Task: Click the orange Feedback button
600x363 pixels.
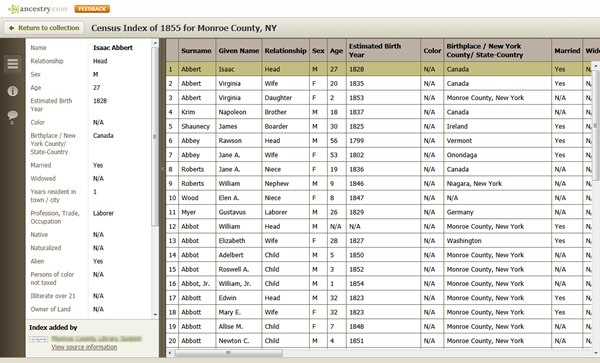Action: pyautogui.click(x=92, y=9)
